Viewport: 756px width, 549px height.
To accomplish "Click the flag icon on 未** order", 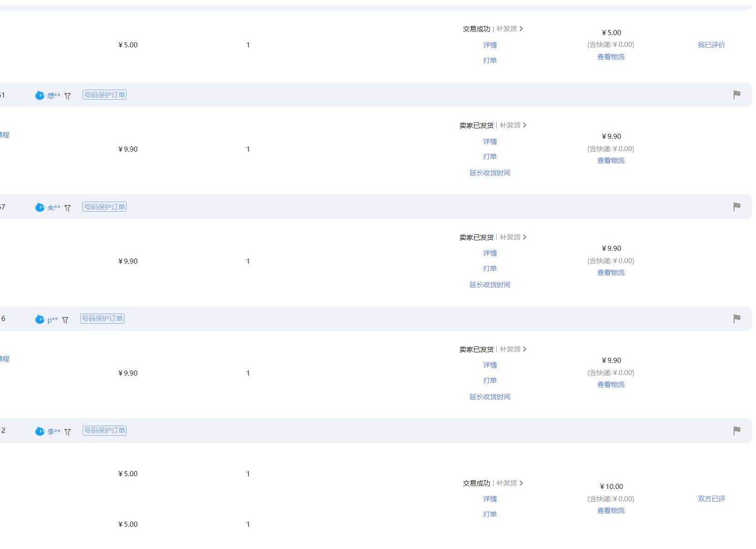I will (x=736, y=207).
